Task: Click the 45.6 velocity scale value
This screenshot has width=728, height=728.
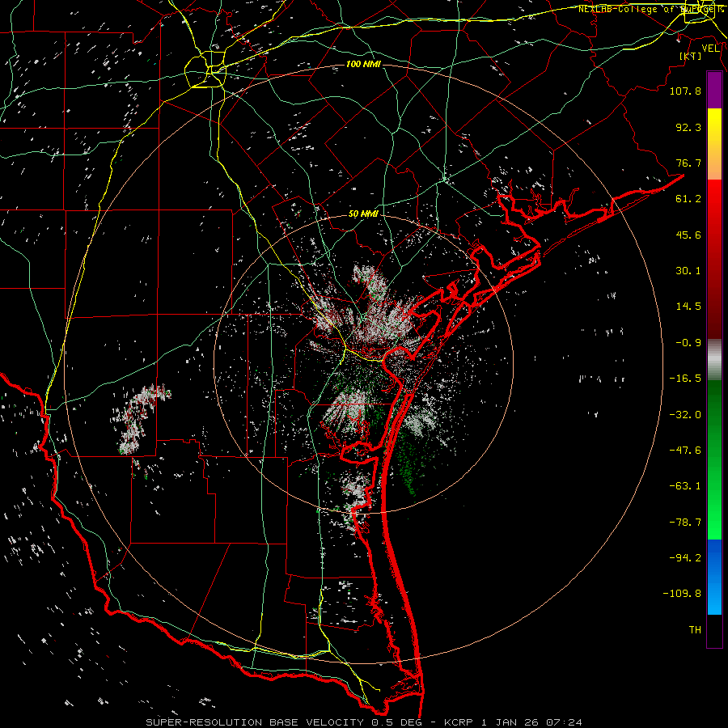Action: pos(688,235)
